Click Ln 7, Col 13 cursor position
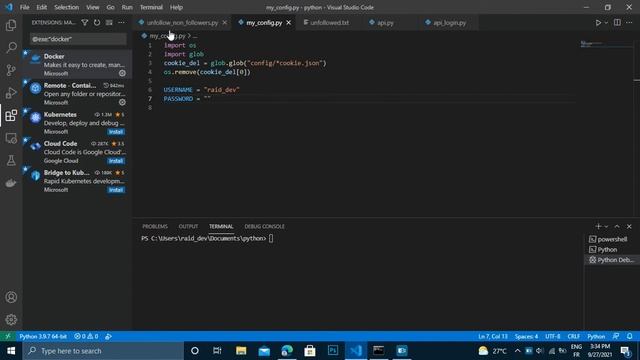The image size is (640, 360). click(493, 336)
